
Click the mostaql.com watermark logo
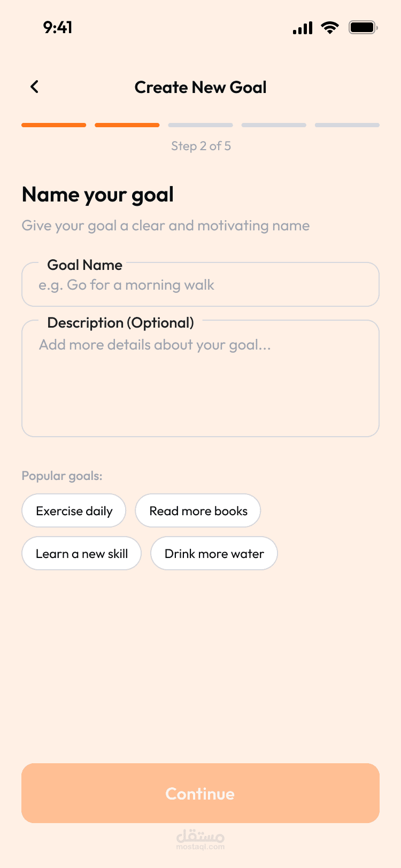[200, 839]
